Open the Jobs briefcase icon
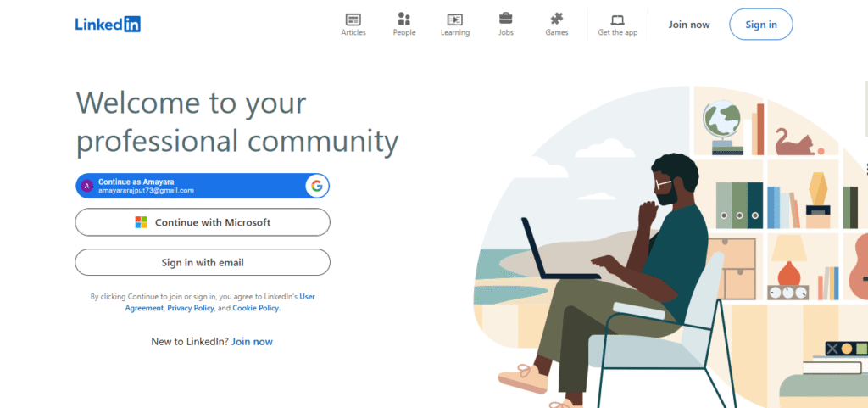Screen dimensions: 868x408 coord(505,19)
